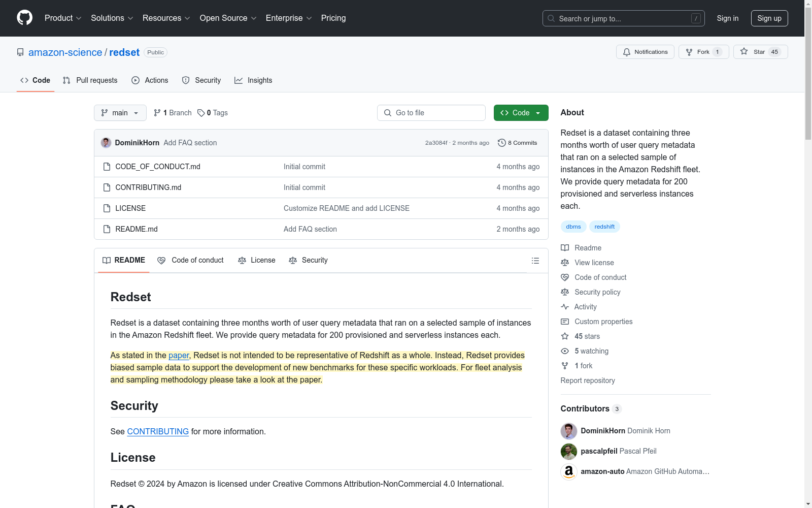The height and width of the screenshot is (508, 812).
Task: Expand the main branch dropdown
Action: pyautogui.click(x=120, y=113)
